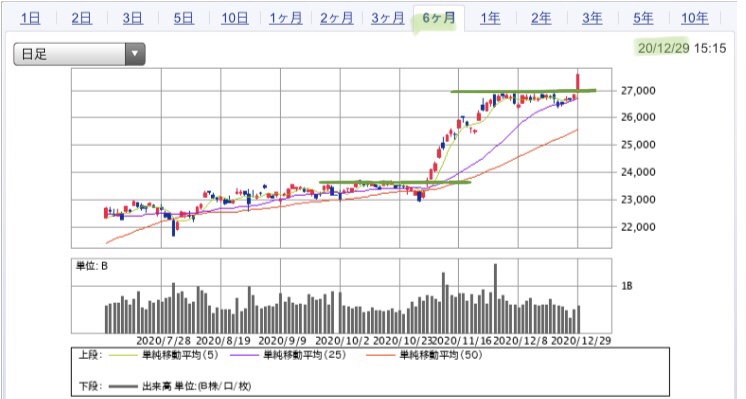Click the dropdown arrow beside 日足
Screen dimensions: 746x399
coord(135,54)
